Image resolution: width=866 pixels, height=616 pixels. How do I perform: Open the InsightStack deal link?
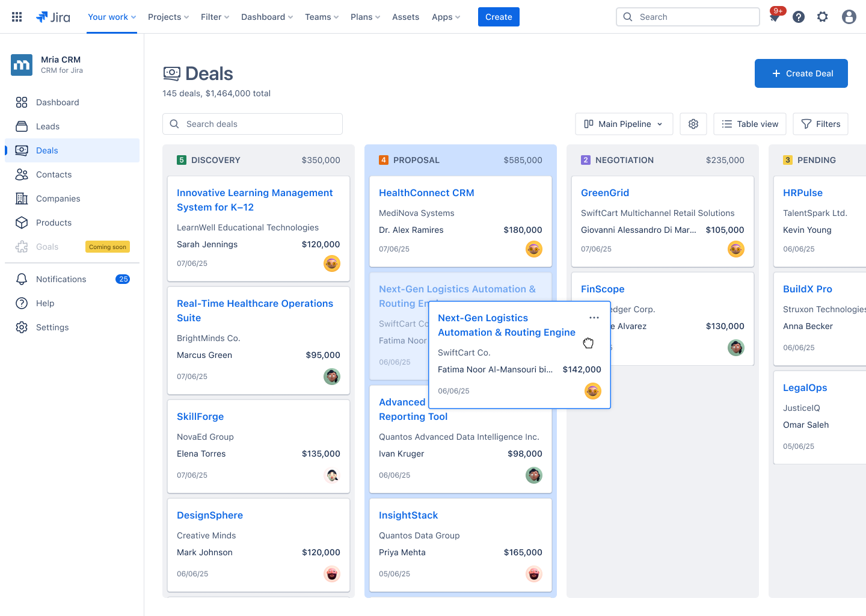(408, 515)
